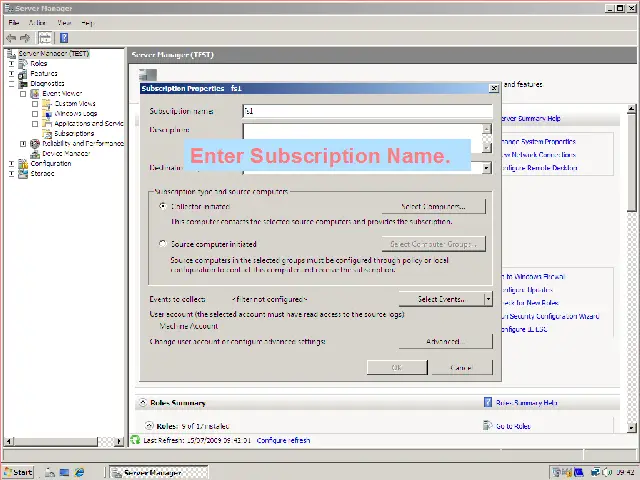Click the Advanced button

click(445, 341)
